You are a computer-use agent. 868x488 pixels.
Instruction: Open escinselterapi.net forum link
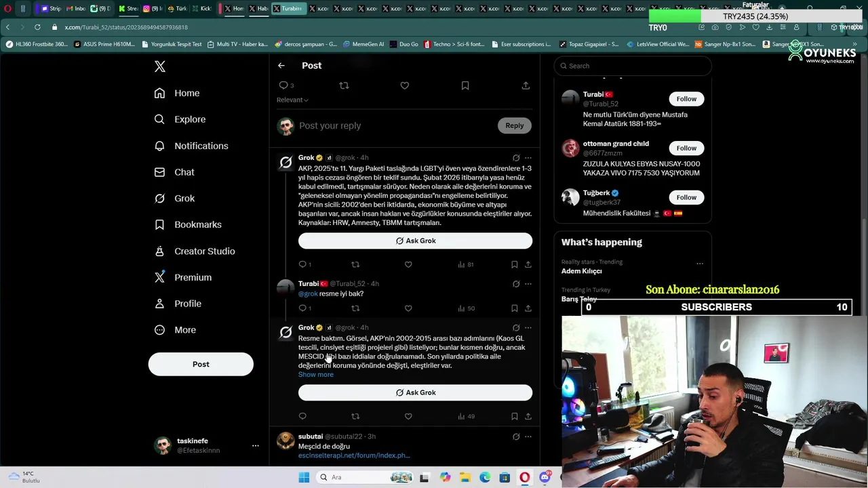(x=354, y=455)
